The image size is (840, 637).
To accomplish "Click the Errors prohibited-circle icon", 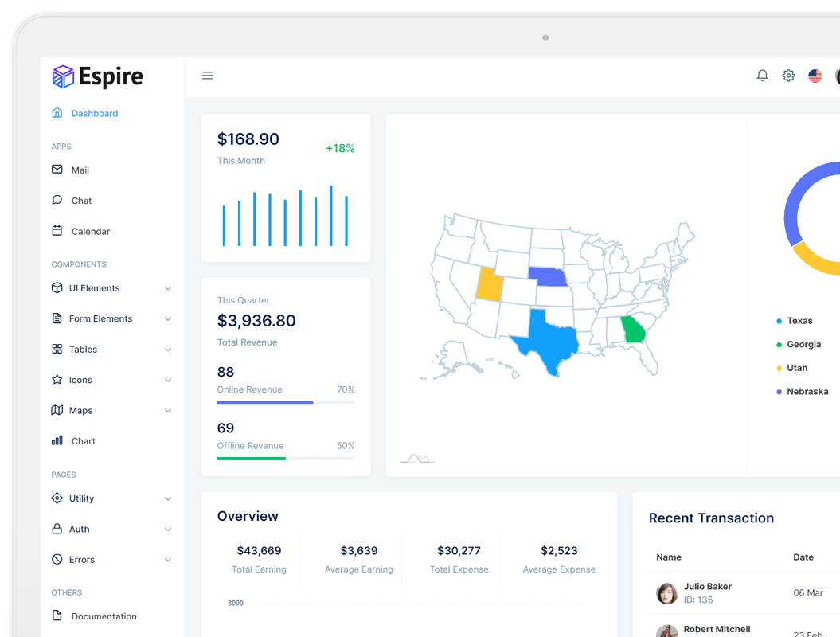I will click(x=57, y=559).
